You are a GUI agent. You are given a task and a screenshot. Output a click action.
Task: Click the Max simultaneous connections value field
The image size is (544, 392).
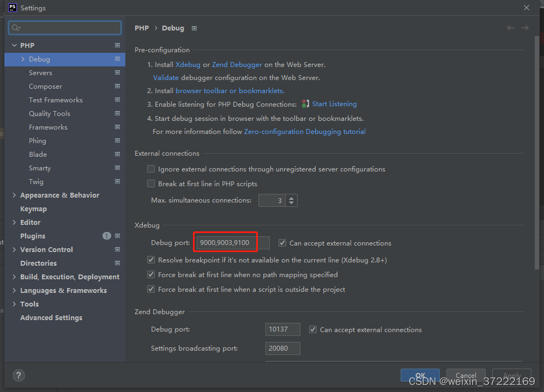[271, 200]
